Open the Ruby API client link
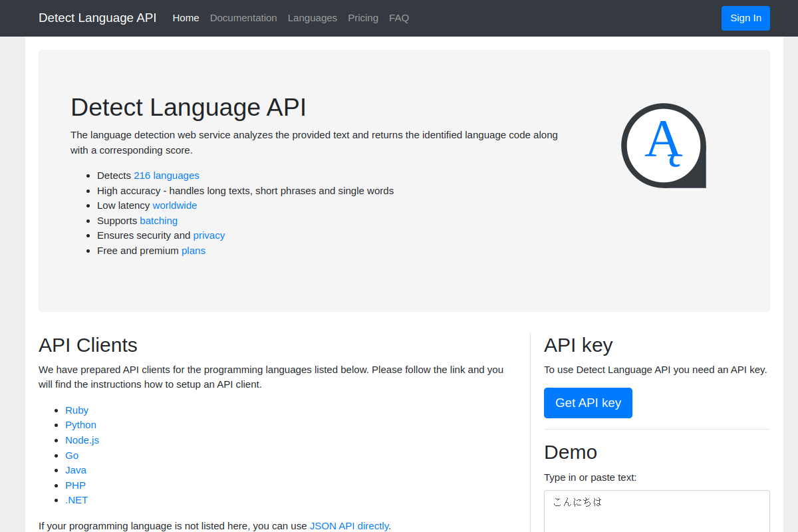798x532 pixels. click(x=77, y=410)
